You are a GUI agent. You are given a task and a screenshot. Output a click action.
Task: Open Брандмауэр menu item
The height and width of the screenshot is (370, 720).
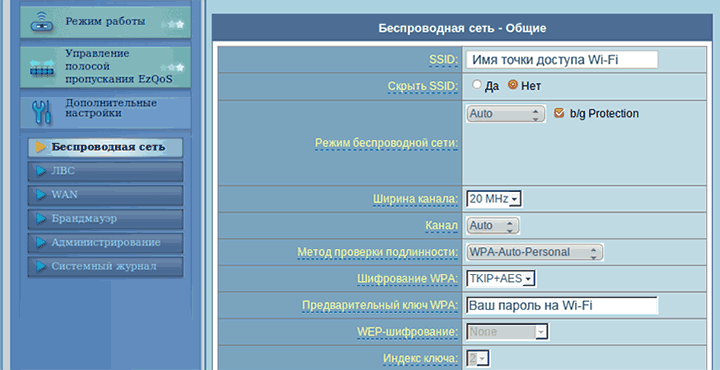click(x=105, y=219)
